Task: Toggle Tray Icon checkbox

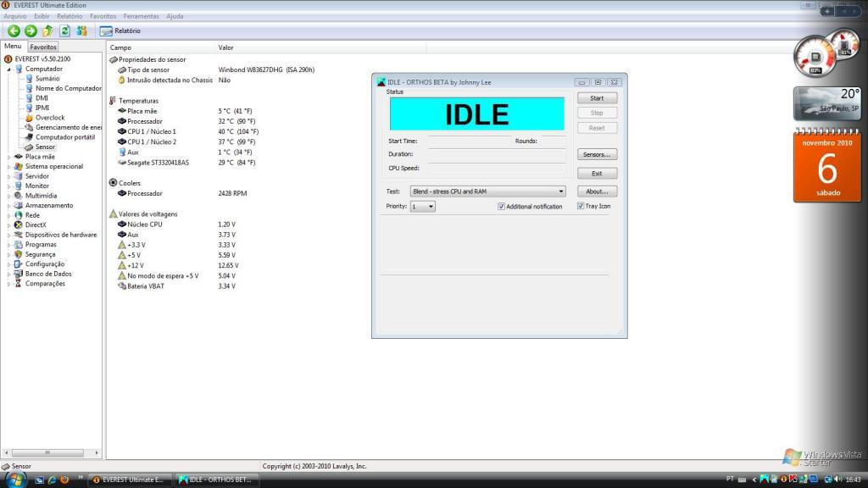Action: click(x=580, y=206)
